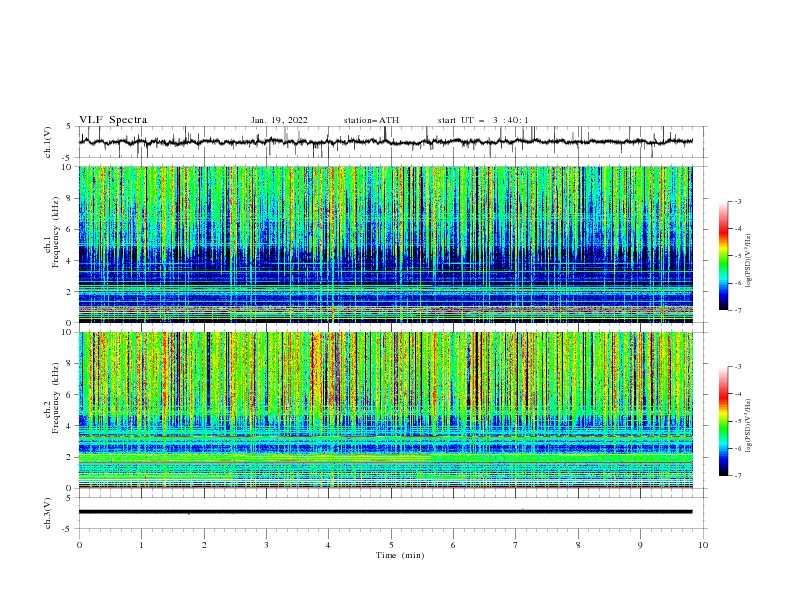Click the "-4" tick on lower colorbar
The width and height of the screenshot is (792, 612).
click(737, 394)
